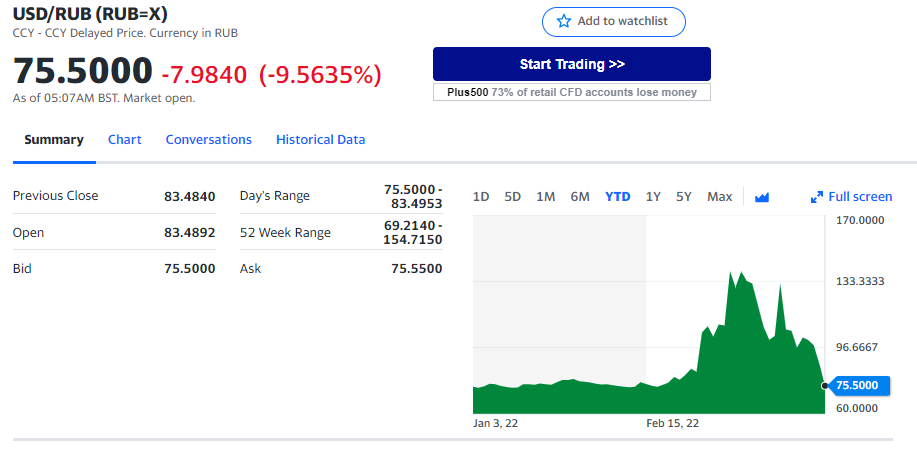This screenshot has width=917, height=454.
Task: Switch to the Conversations tab
Action: (209, 140)
